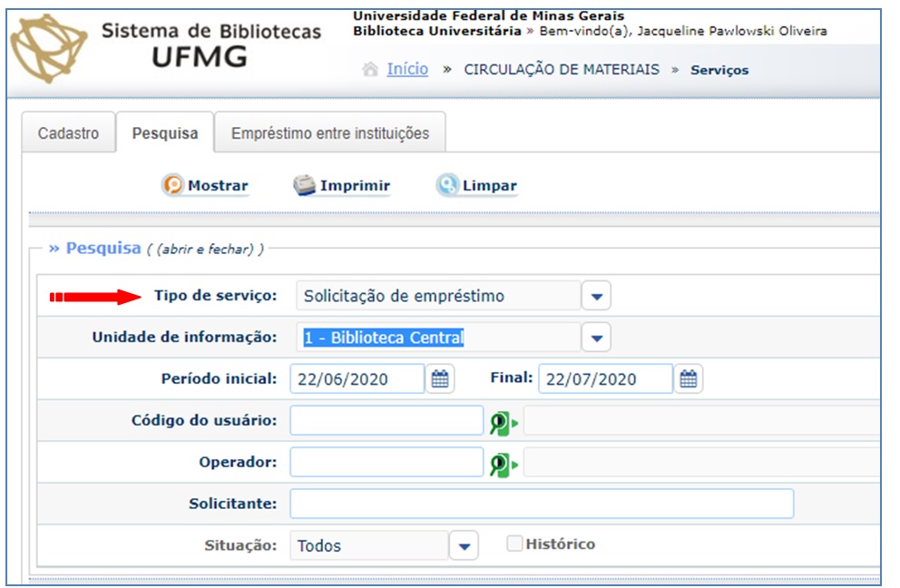Click into the Solicitante text field
This screenshot has width=900, height=588.
[541, 504]
